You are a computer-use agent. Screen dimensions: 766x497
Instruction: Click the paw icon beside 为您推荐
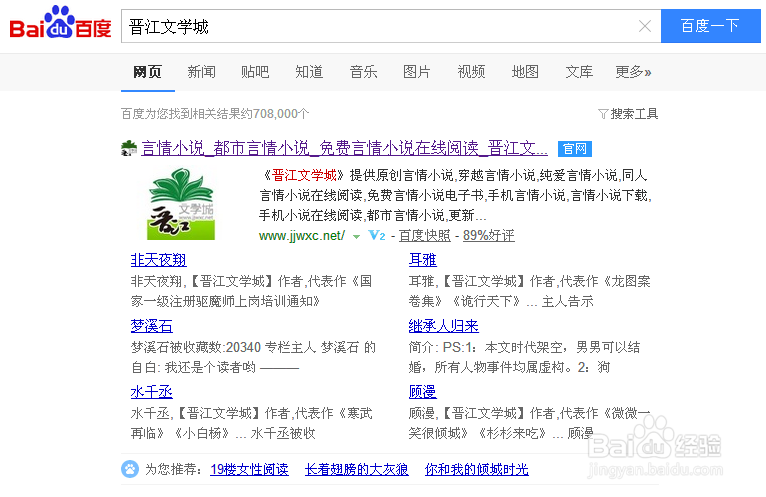pyautogui.click(x=130, y=469)
